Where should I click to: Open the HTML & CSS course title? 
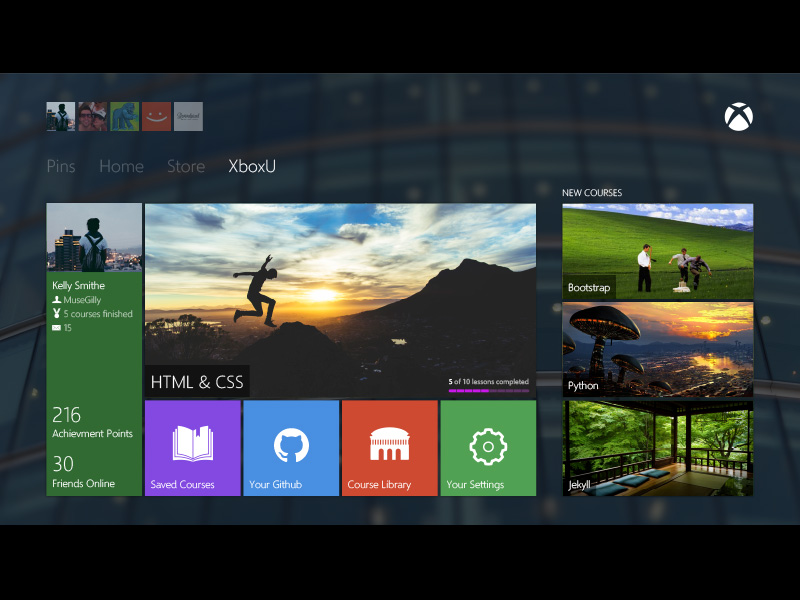coord(197,382)
